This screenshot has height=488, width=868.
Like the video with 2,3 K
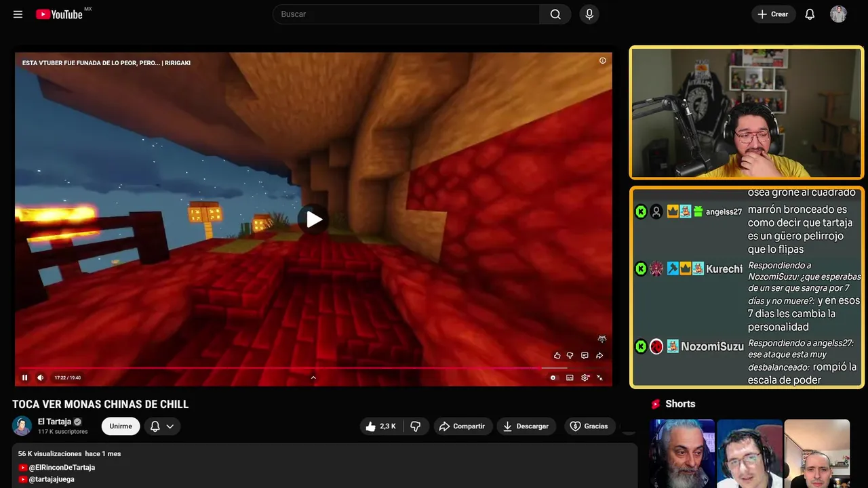(380, 426)
